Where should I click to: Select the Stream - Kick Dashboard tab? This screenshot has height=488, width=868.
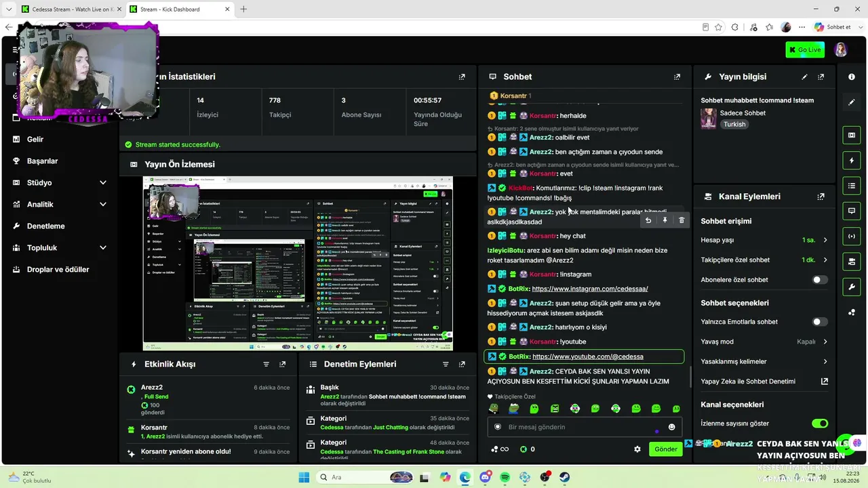[179, 9]
